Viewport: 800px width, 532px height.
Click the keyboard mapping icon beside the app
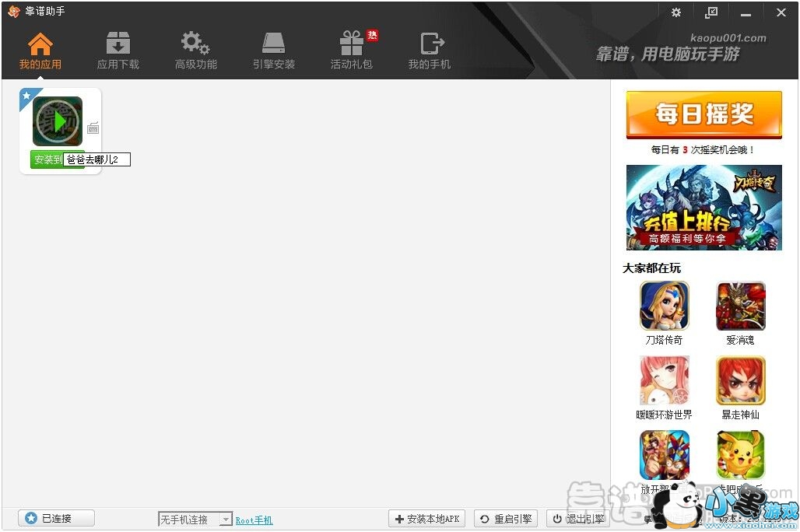(93, 128)
